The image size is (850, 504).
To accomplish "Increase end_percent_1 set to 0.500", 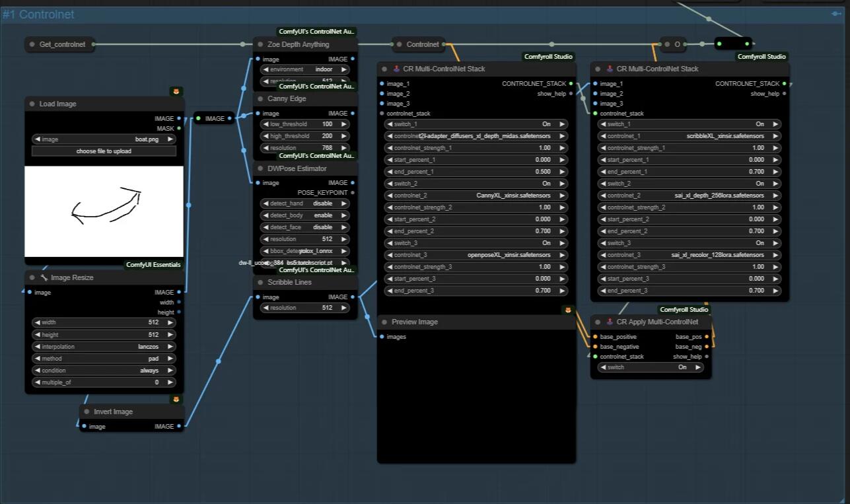I will tap(563, 171).
